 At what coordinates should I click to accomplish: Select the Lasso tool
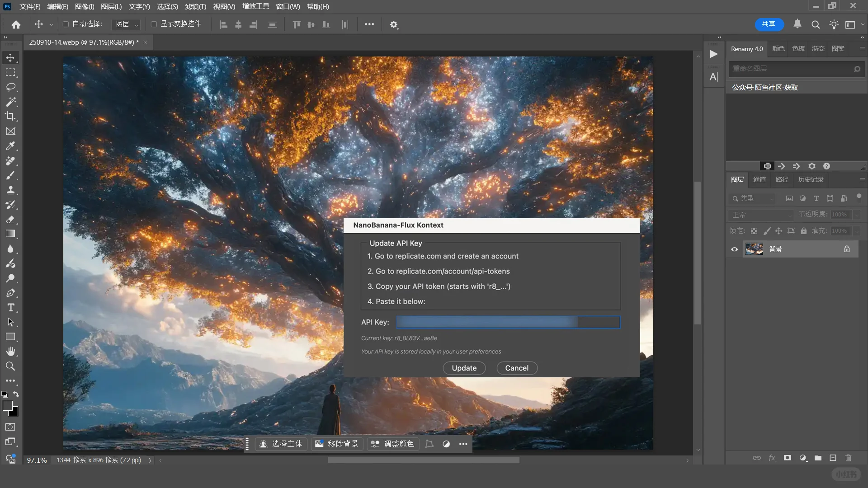point(10,87)
